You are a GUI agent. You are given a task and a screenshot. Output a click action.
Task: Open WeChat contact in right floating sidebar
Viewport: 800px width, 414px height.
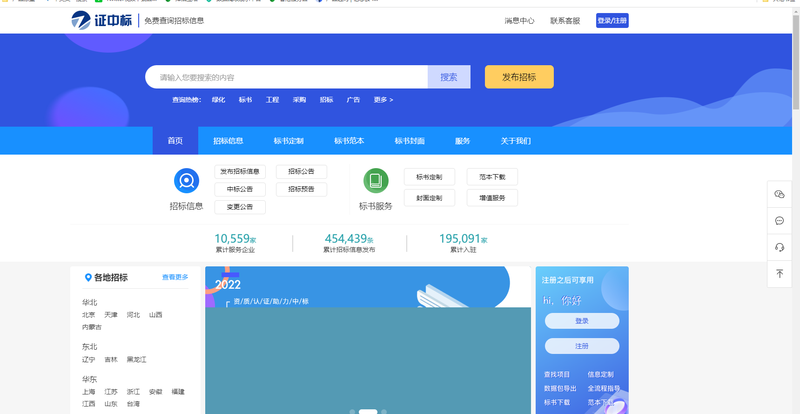click(x=779, y=194)
